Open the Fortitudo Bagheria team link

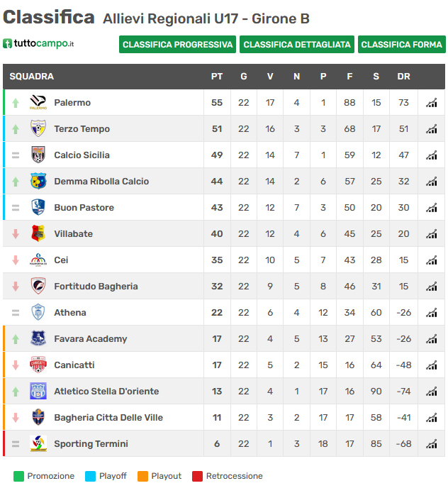96,287
